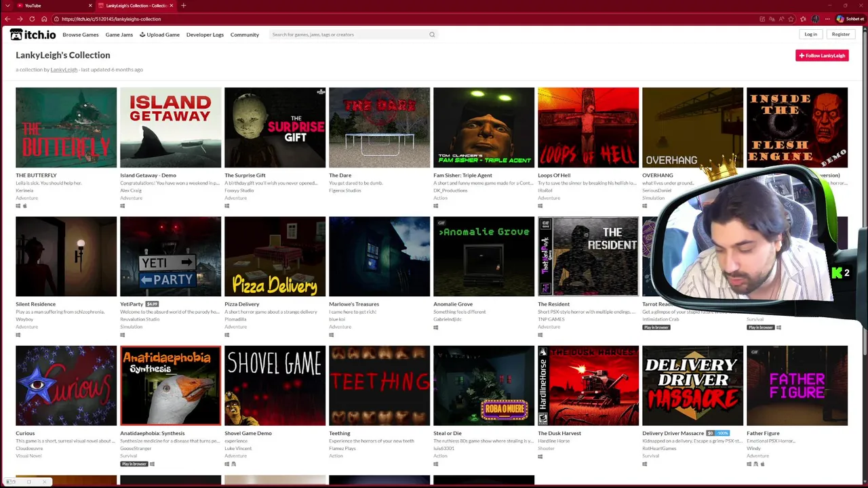The image size is (868, 488).
Task: Click the Register button
Action: 840,35
